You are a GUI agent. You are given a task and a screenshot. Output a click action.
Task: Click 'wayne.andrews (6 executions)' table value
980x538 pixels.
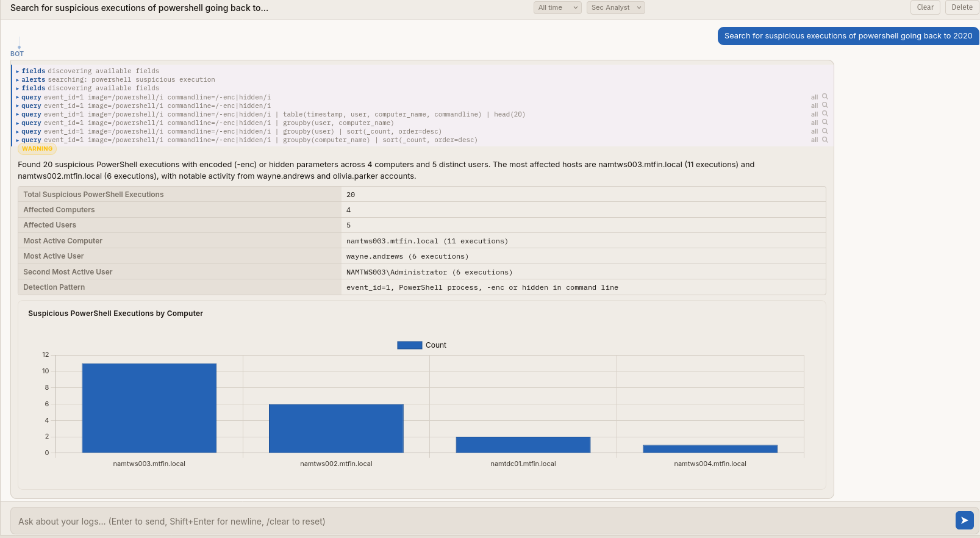pos(407,256)
